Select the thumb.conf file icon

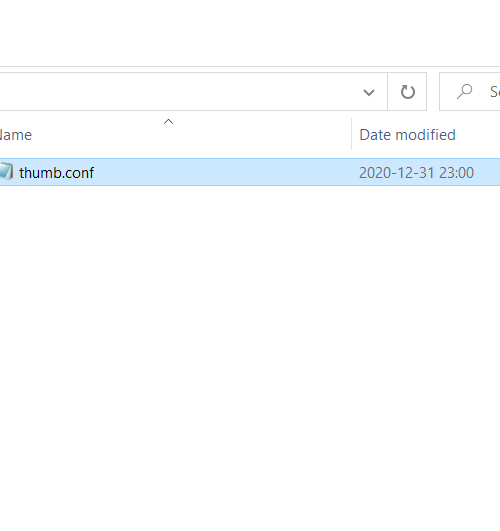6,172
